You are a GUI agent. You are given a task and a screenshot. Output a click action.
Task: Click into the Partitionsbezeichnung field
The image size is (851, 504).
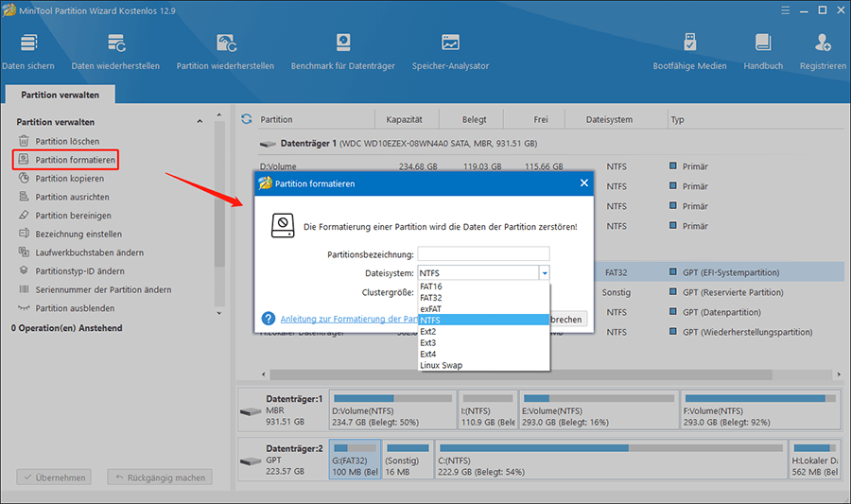(483, 254)
